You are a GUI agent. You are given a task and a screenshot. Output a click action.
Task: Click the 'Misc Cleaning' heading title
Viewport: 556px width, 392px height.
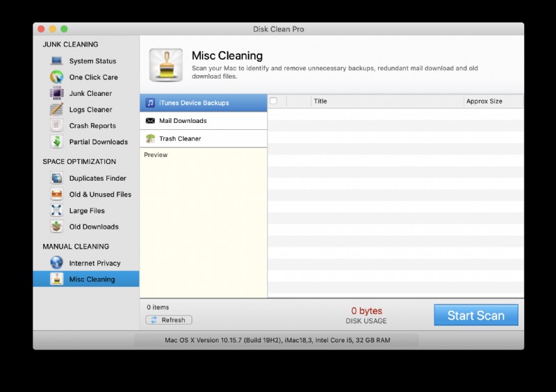pyautogui.click(x=227, y=56)
